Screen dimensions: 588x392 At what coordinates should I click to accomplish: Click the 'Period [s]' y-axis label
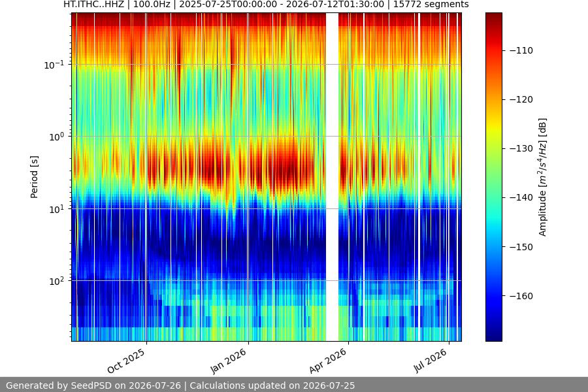click(x=34, y=177)
